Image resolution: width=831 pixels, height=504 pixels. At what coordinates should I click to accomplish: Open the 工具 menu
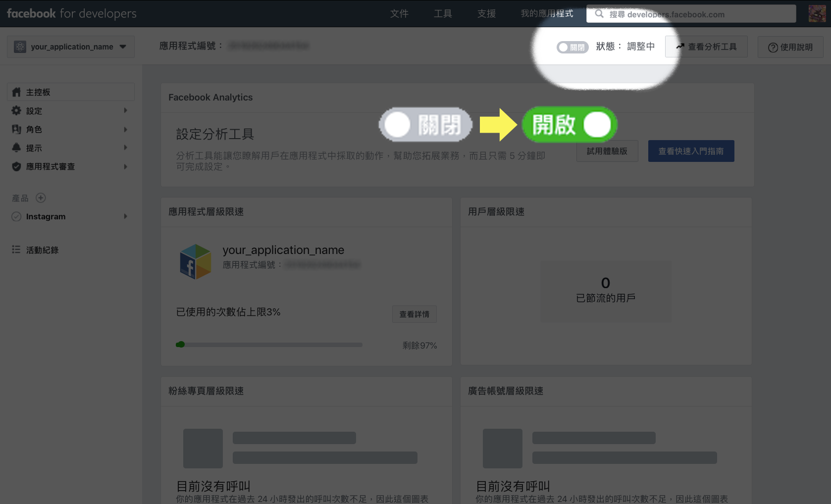click(x=443, y=14)
